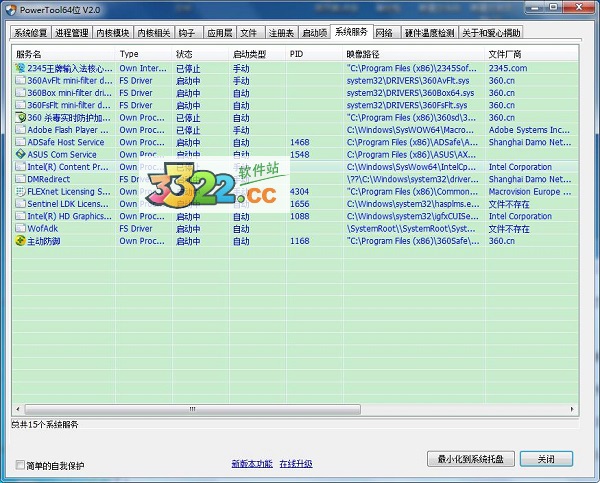This screenshot has height=483, width=600.
Task: Click vendor cell 2345.com
Action: tap(508, 68)
